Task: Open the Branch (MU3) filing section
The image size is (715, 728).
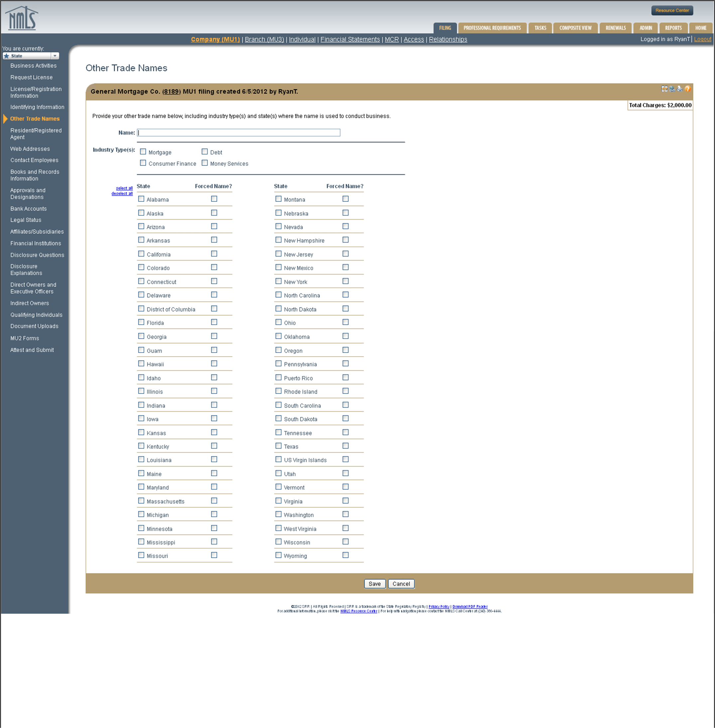Action: click(264, 39)
